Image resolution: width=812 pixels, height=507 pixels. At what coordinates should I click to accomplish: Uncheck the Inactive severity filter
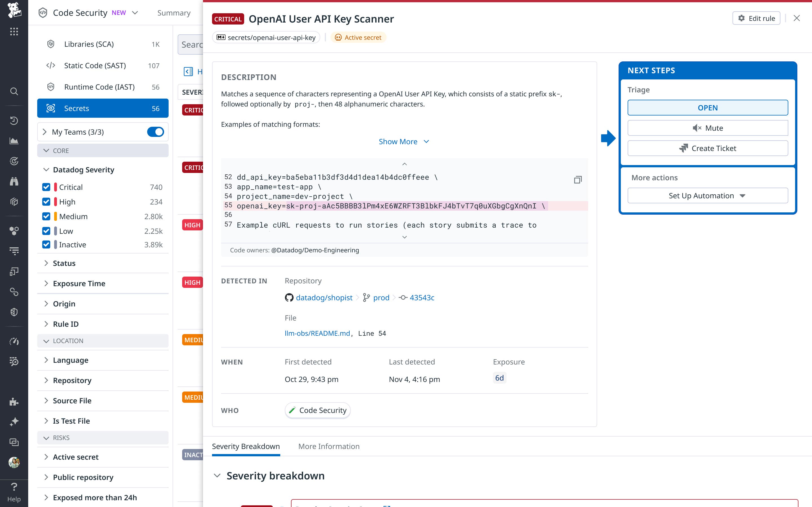tap(46, 244)
